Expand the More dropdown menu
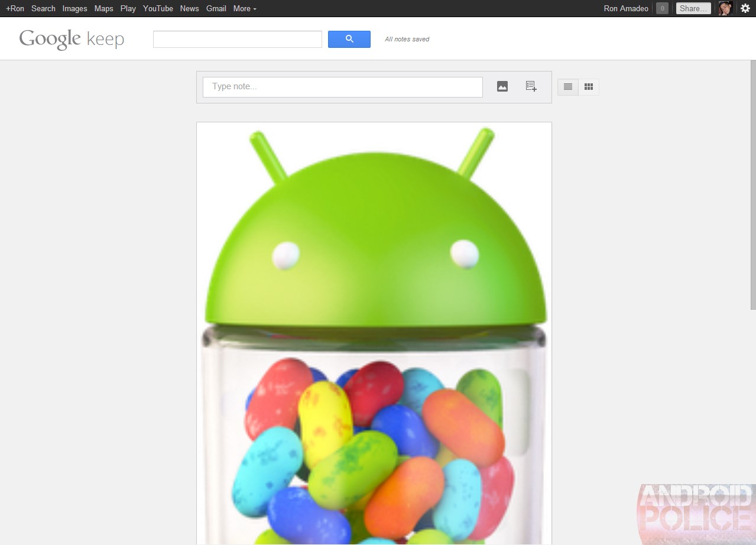The image size is (756, 545). pos(245,8)
